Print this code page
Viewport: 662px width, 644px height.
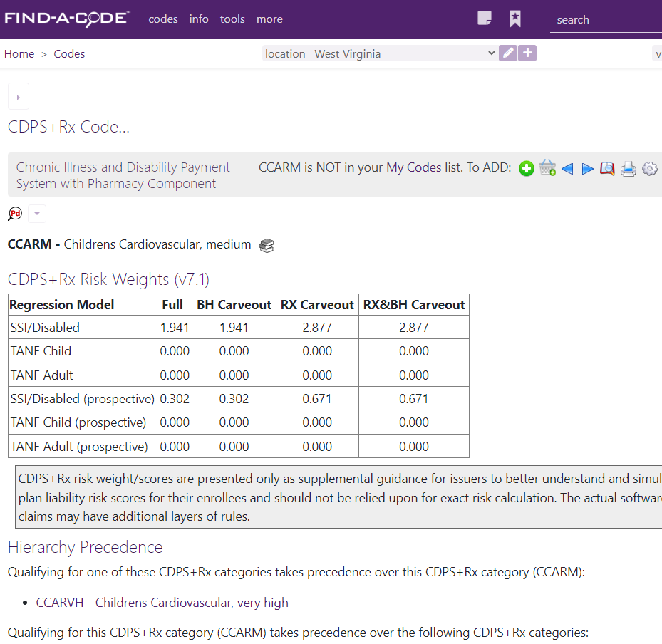629,169
